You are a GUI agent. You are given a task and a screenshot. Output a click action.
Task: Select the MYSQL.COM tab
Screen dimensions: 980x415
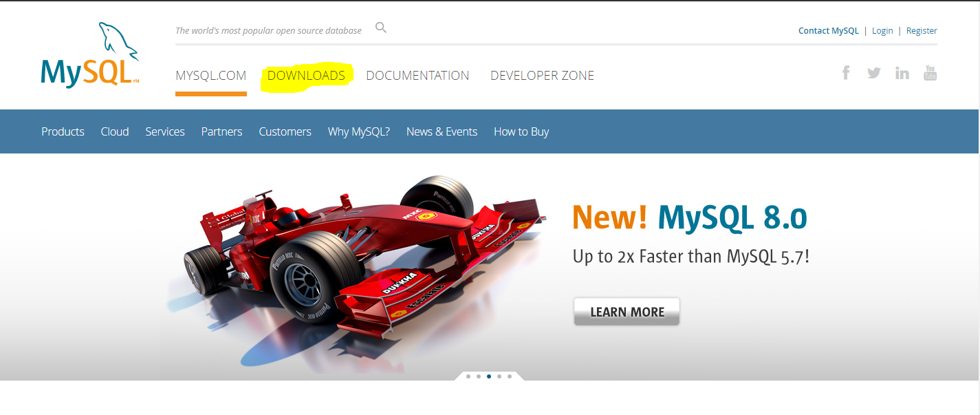[x=211, y=76]
